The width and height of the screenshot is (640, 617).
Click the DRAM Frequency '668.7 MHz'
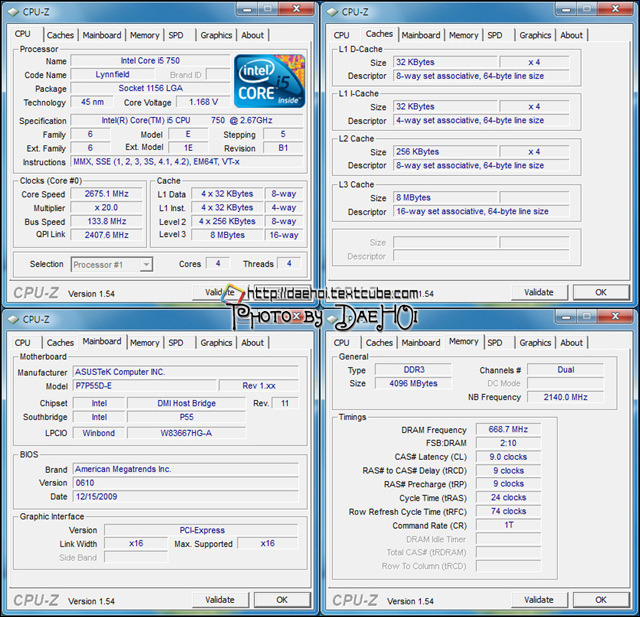point(508,429)
